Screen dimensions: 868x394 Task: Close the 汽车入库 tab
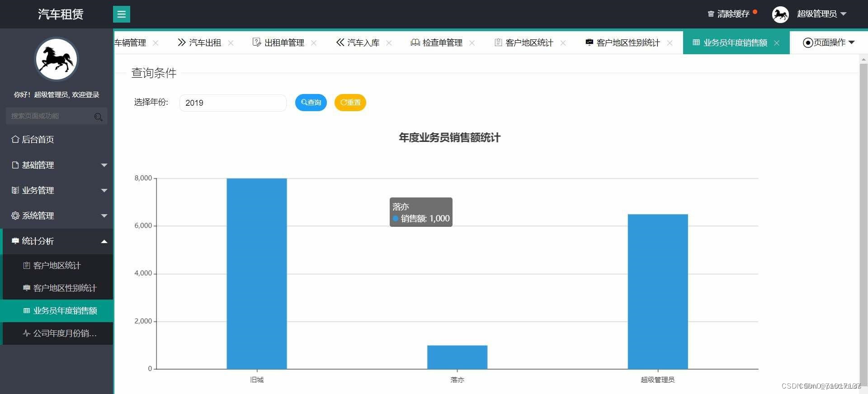click(x=389, y=43)
